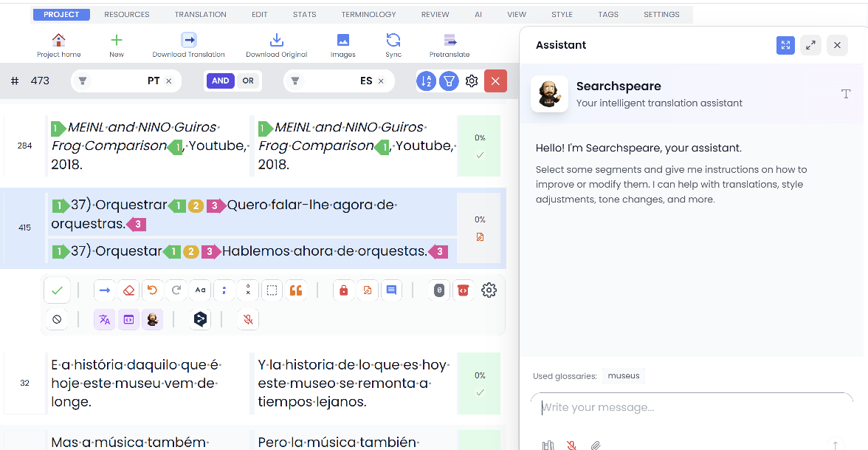The image size is (868, 450).
Task: Open the filter settings gear near segment filters
Action: (472, 81)
